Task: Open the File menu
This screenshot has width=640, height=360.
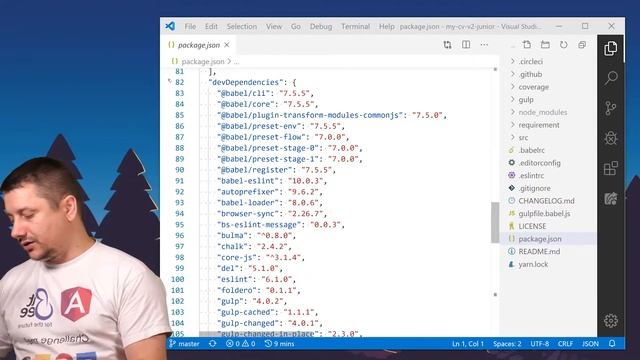Action: point(190,26)
